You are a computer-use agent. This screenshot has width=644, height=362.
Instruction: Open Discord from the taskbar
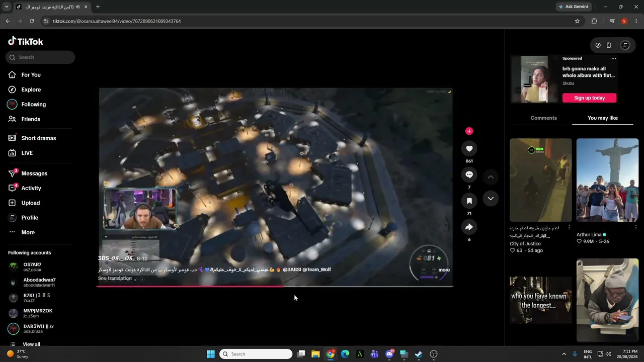tap(389, 354)
